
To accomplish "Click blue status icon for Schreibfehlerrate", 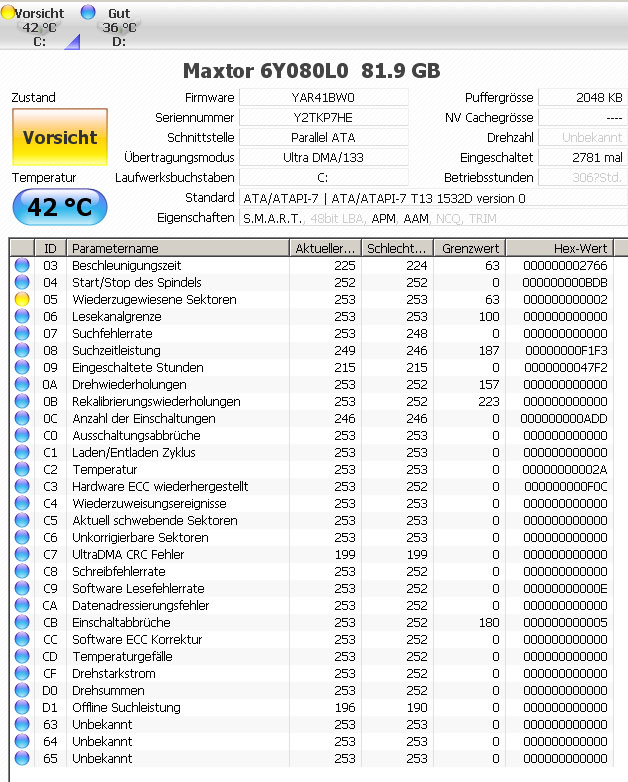I will (x=22, y=572).
